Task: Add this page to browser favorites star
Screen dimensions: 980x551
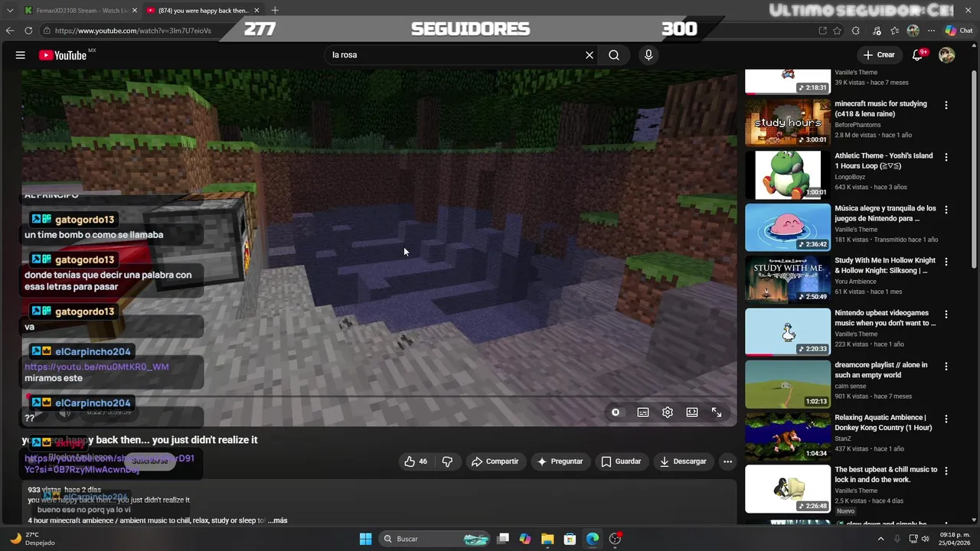Action: [838, 31]
